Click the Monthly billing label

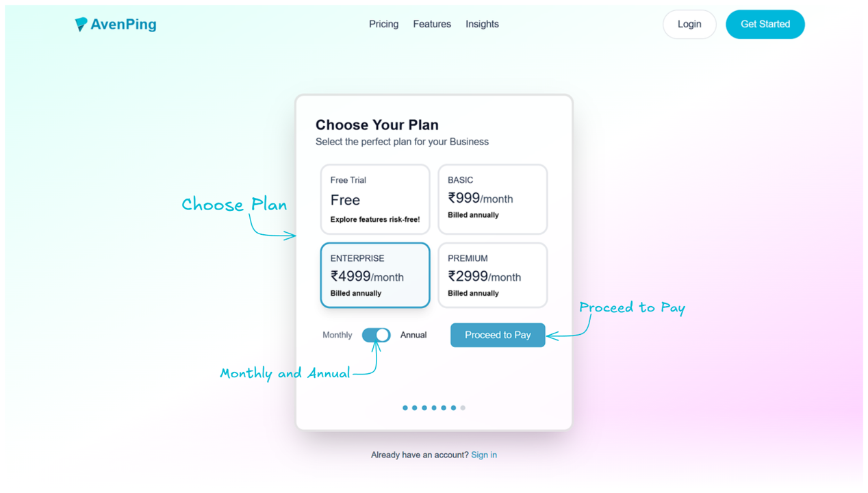click(337, 335)
